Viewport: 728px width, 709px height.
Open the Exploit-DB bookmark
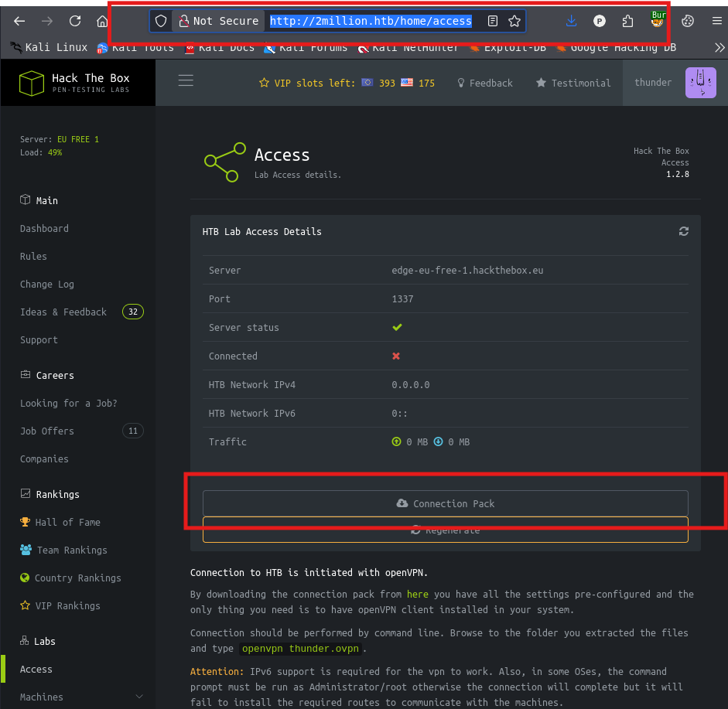pyautogui.click(x=508, y=47)
